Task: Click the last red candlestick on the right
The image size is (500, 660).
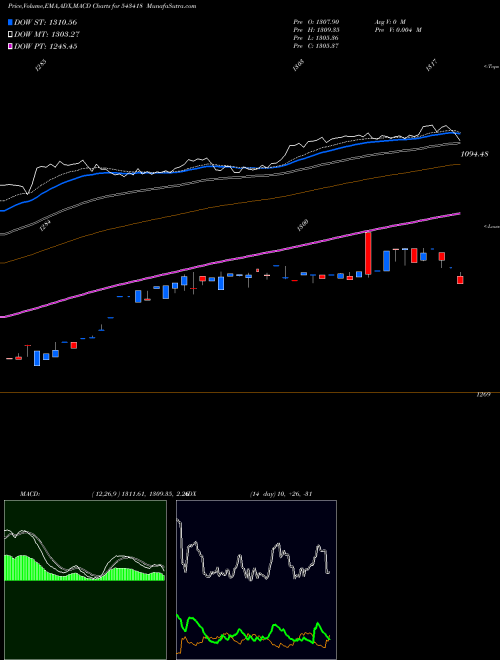Action: pos(460,279)
